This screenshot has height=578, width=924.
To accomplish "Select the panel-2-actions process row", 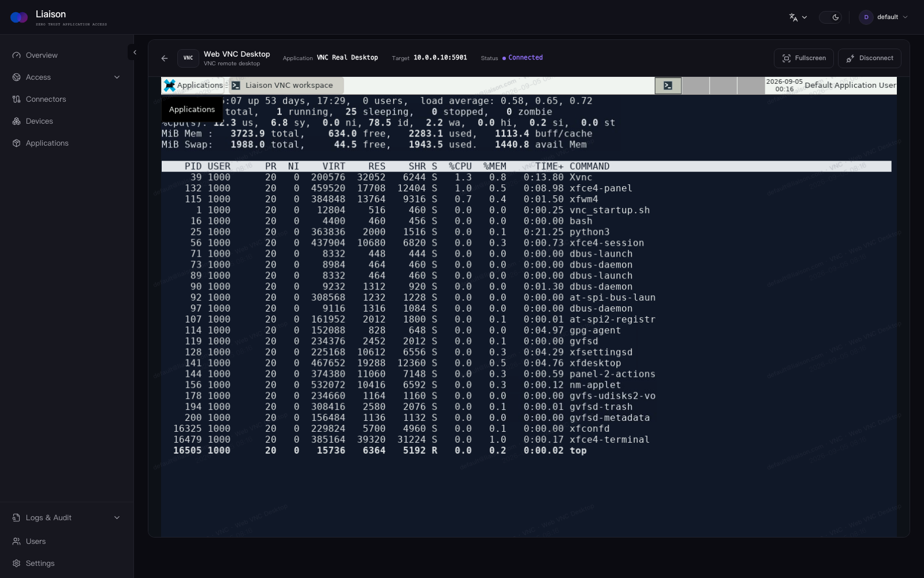I will pos(526,375).
